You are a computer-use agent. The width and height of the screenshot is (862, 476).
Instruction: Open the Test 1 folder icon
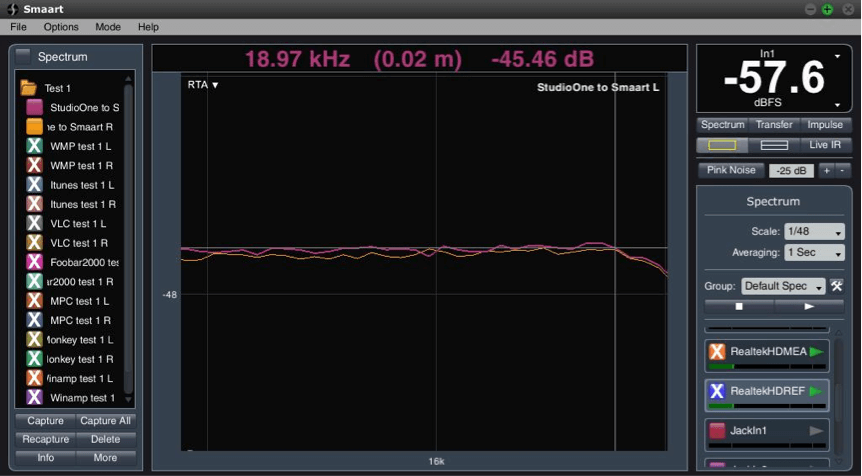pyautogui.click(x=28, y=88)
